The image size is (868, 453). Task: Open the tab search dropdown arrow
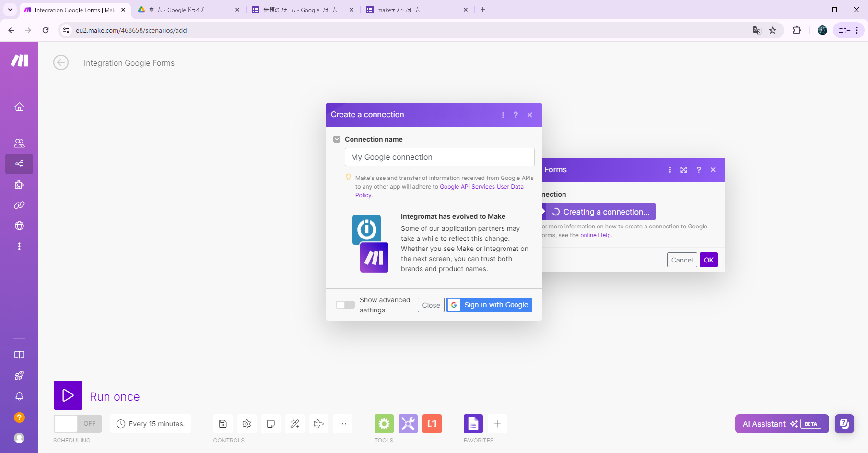[10, 10]
